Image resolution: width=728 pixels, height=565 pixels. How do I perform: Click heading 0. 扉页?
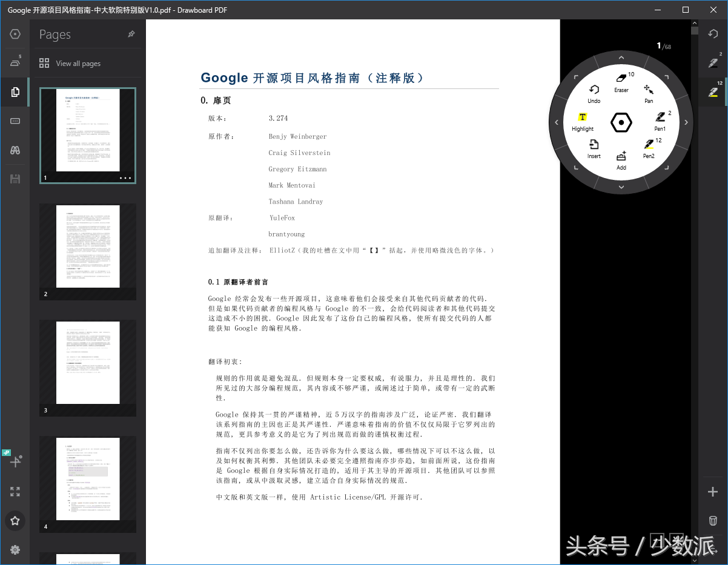216,101
